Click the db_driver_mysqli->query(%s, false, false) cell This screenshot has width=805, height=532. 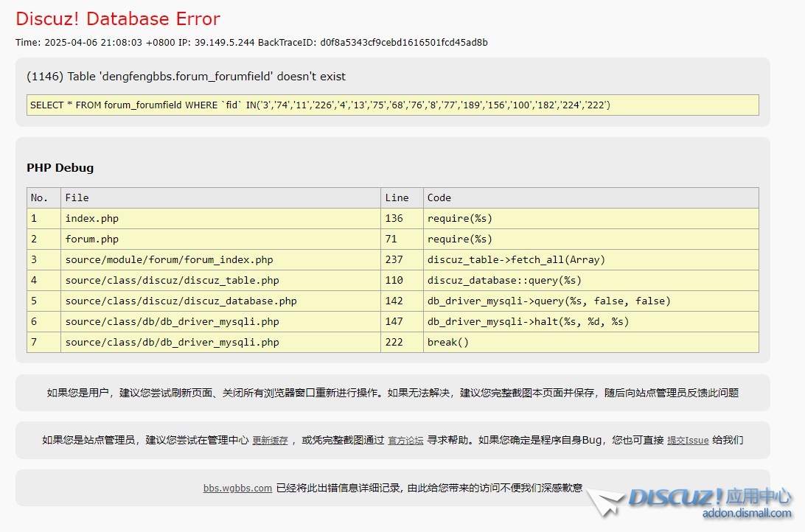click(x=591, y=301)
